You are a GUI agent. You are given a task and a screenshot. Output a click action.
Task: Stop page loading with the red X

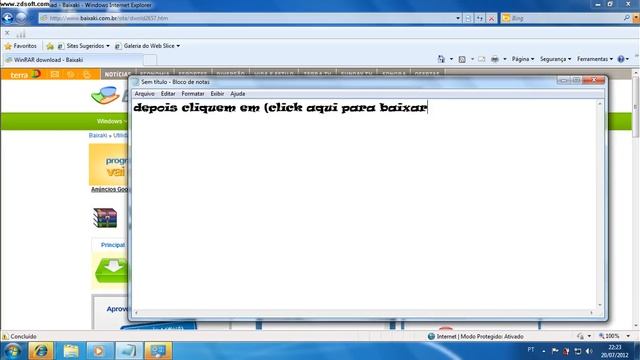click(x=491, y=18)
